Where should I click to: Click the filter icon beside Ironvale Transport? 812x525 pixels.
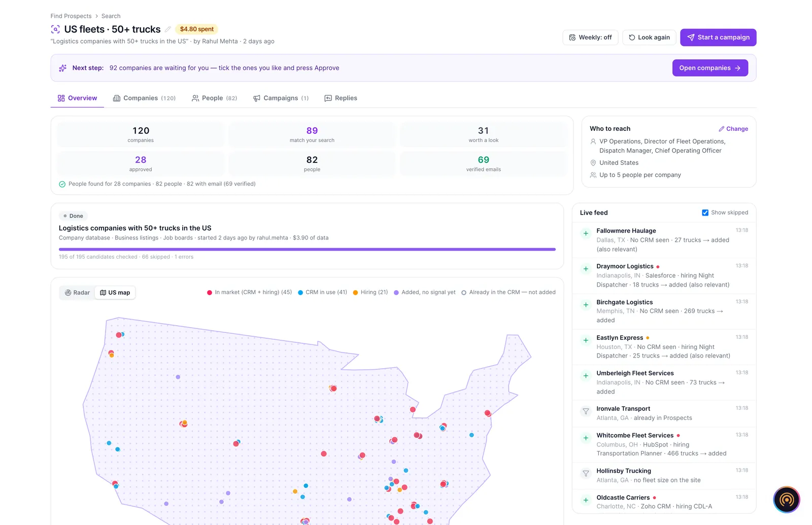point(586,411)
